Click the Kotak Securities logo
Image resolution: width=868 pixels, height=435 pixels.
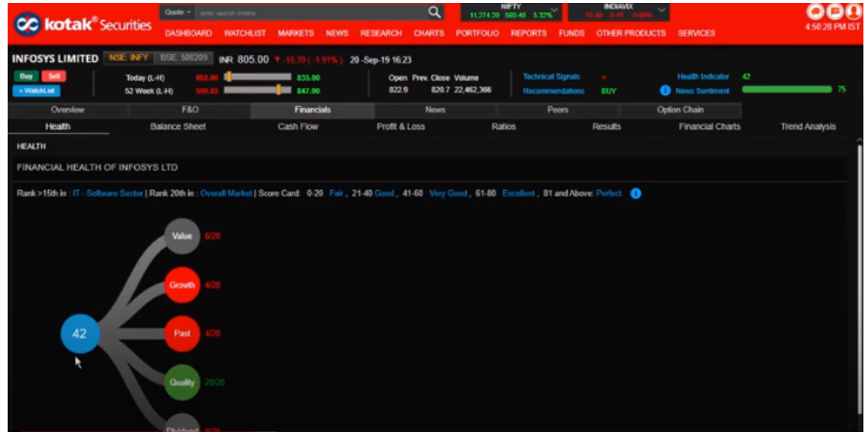click(82, 24)
